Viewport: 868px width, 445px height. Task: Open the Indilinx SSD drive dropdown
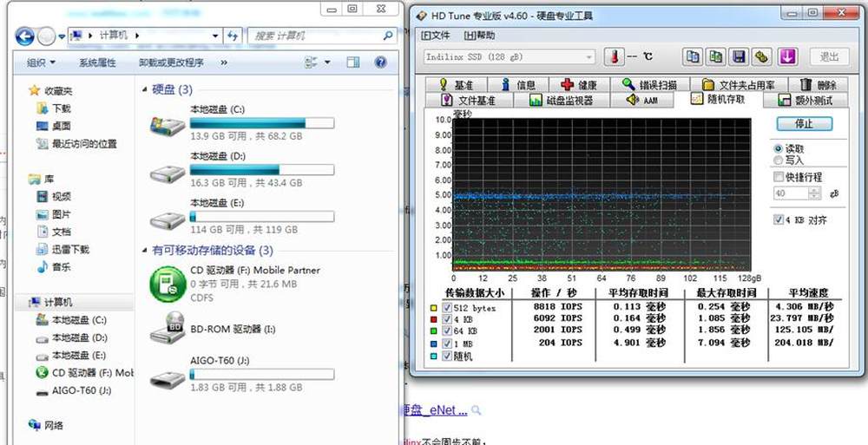click(x=509, y=57)
